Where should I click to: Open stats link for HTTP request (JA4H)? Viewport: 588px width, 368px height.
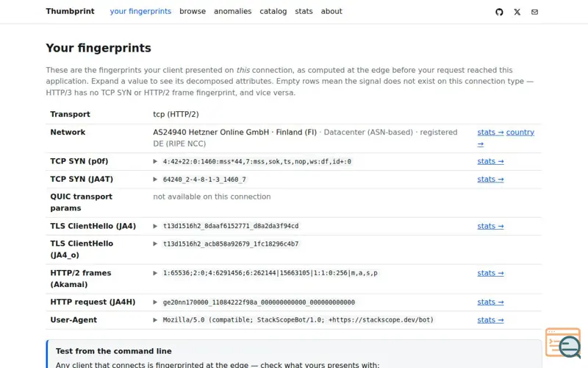tap(490, 302)
